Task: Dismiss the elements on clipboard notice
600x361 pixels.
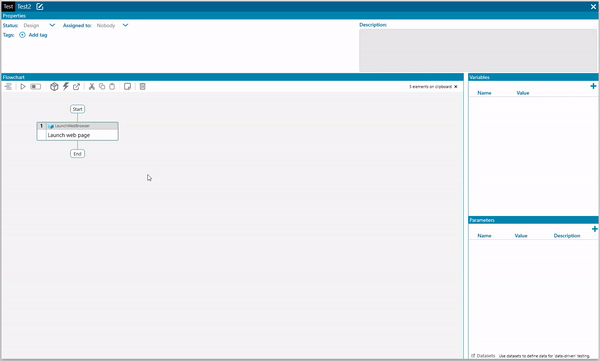Action: coord(456,87)
